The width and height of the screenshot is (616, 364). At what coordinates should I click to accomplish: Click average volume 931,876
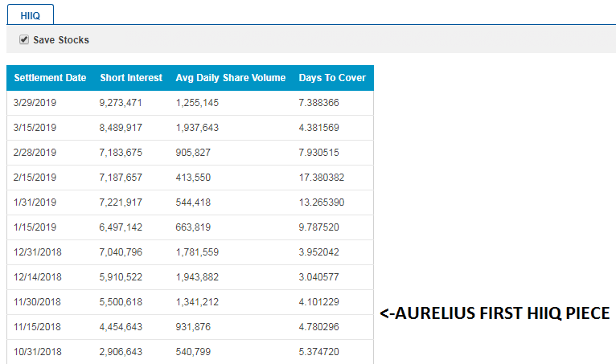click(x=193, y=327)
